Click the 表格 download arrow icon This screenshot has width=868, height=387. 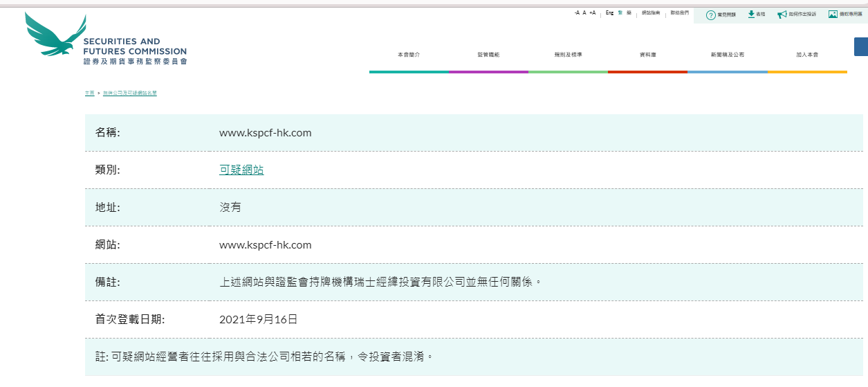(751, 15)
